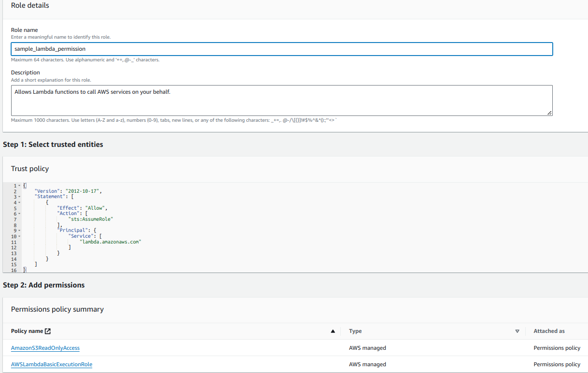Sort by Policy name ascending arrow
The height and width of the screenshot is (373, 588).
click(x=333, y=331)
